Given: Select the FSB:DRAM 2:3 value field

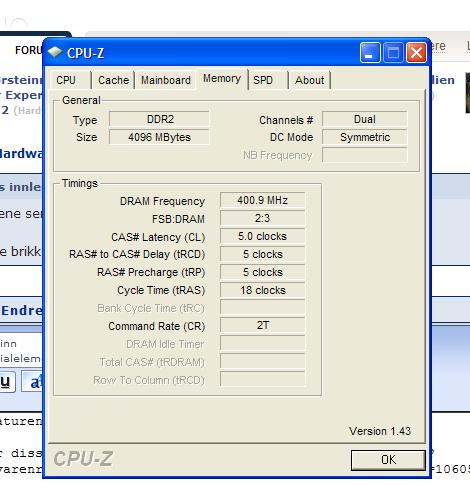Looking at the screenshot, I should click(263, 218).
